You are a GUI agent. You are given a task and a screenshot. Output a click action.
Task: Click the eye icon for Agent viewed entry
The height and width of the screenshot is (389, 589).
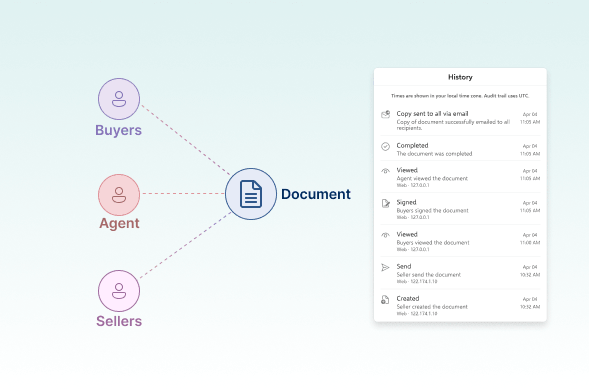[x=385, y=171]
